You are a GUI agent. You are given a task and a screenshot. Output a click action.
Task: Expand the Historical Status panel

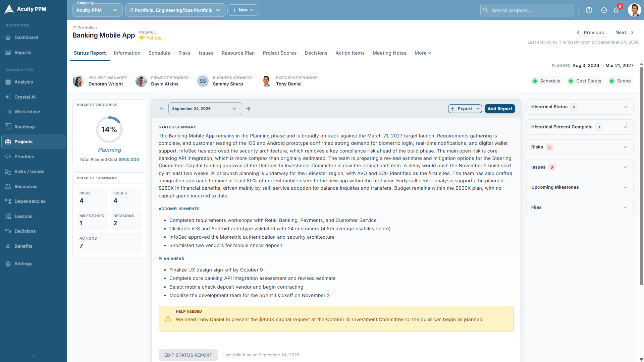click(x=580, y=107)
